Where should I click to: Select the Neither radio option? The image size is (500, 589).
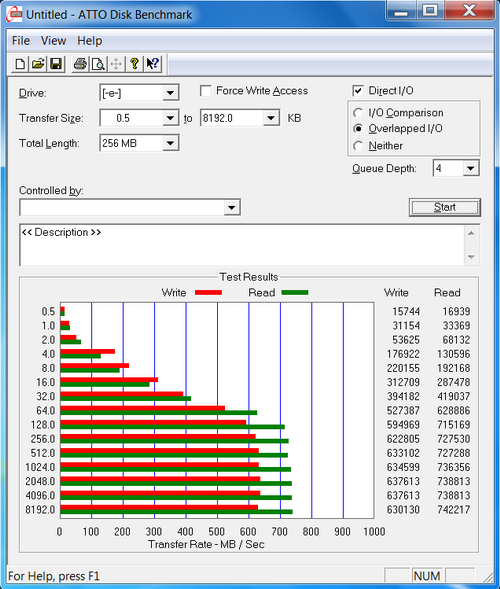pos(358,146)
